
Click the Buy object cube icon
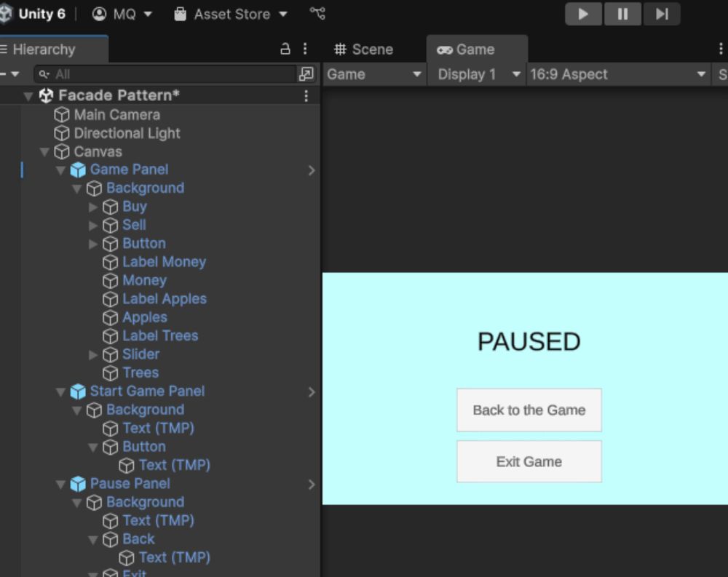click(x=110, y=207)
